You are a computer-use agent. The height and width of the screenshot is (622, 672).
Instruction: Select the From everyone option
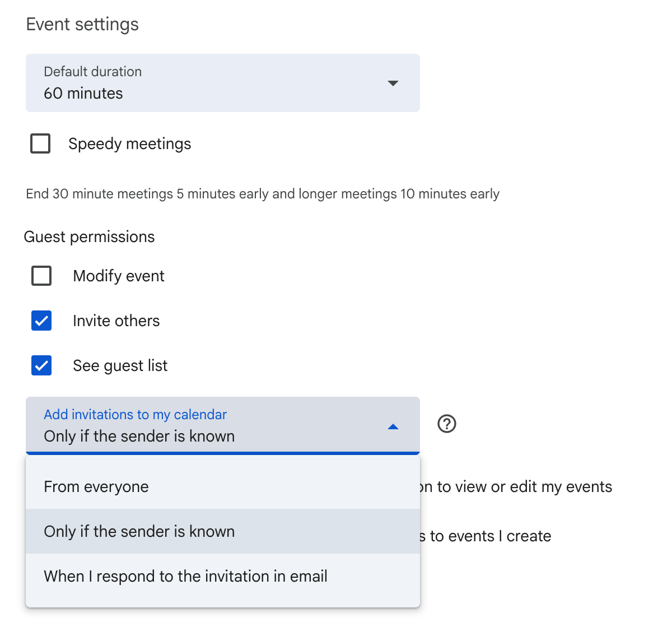click(x=223, y=486)
